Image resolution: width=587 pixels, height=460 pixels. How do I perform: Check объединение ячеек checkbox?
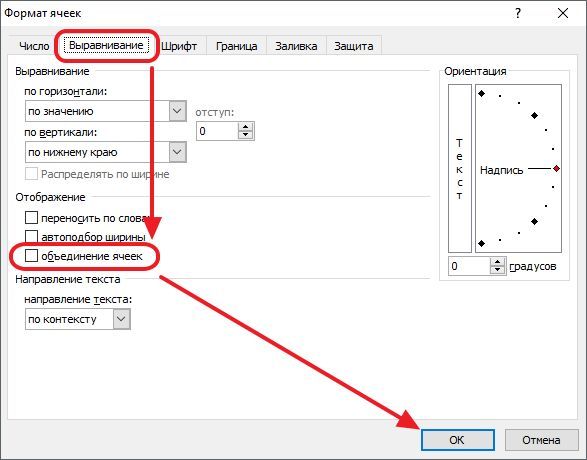pos(31,256)
